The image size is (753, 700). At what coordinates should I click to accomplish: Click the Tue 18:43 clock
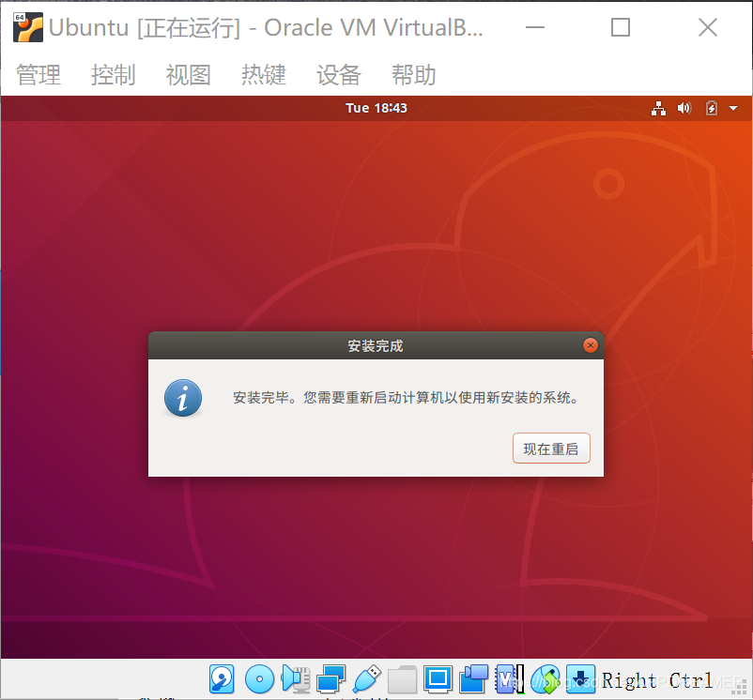click(376, 108)
